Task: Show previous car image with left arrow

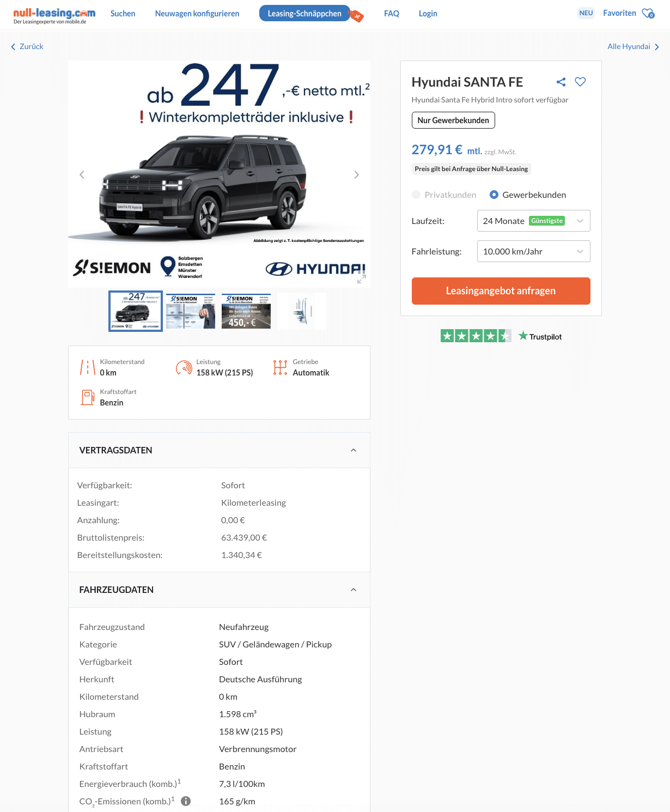Action: (x=82, y=174)
